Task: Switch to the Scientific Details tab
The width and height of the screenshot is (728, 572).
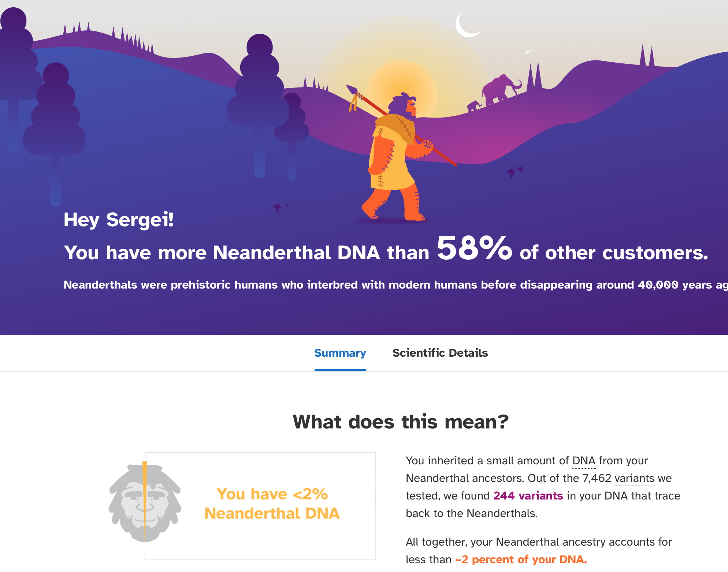Action: pos(440,353)
